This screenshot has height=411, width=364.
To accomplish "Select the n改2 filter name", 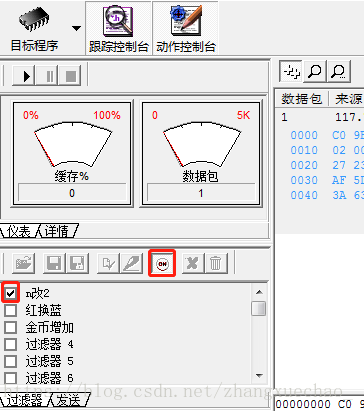I will tap(37, 293).
